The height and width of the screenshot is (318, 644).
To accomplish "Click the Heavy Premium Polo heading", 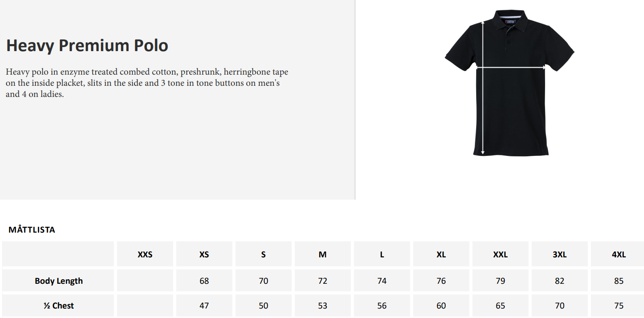I will click(x=87, y=45).
